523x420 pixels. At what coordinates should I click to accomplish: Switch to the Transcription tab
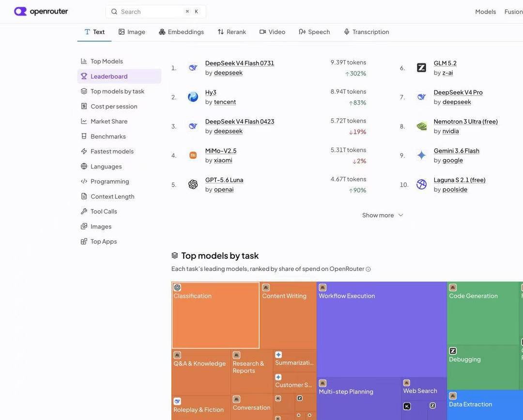tap(366, 32)
